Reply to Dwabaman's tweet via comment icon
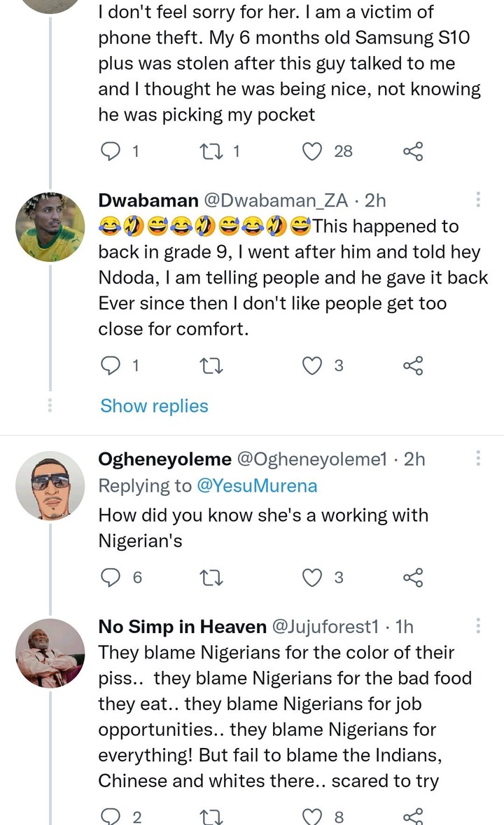504x825 pixels. [111, 365]
